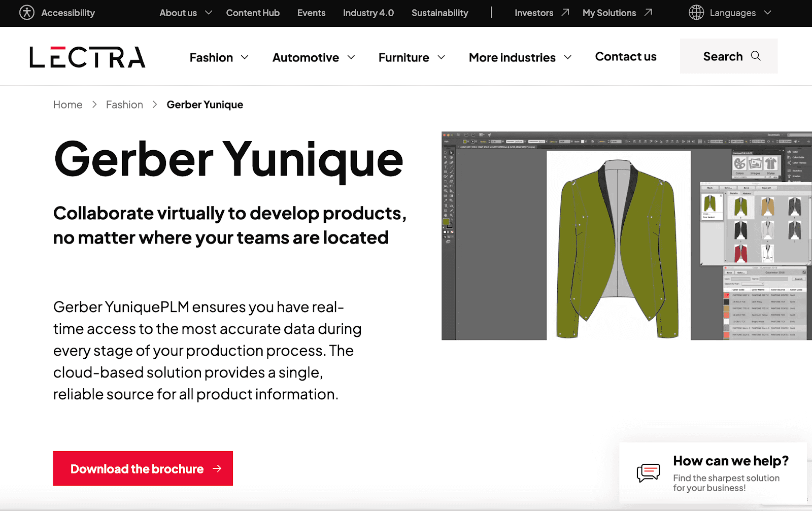Expand the Languages dropdown chevron
Viewport: 812px width, 511px height.
pyautogui.click(x=768, y=13)
